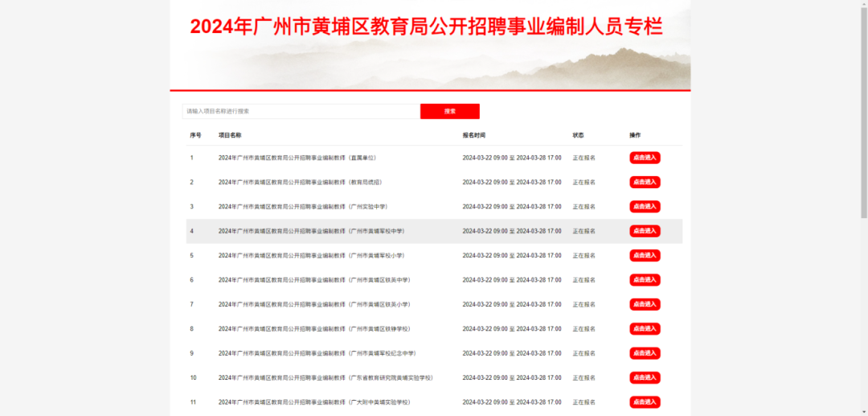Click the 报名时间 dates in row 5
Viewport: 868px width, 416px height.
(x=512, y=255)
